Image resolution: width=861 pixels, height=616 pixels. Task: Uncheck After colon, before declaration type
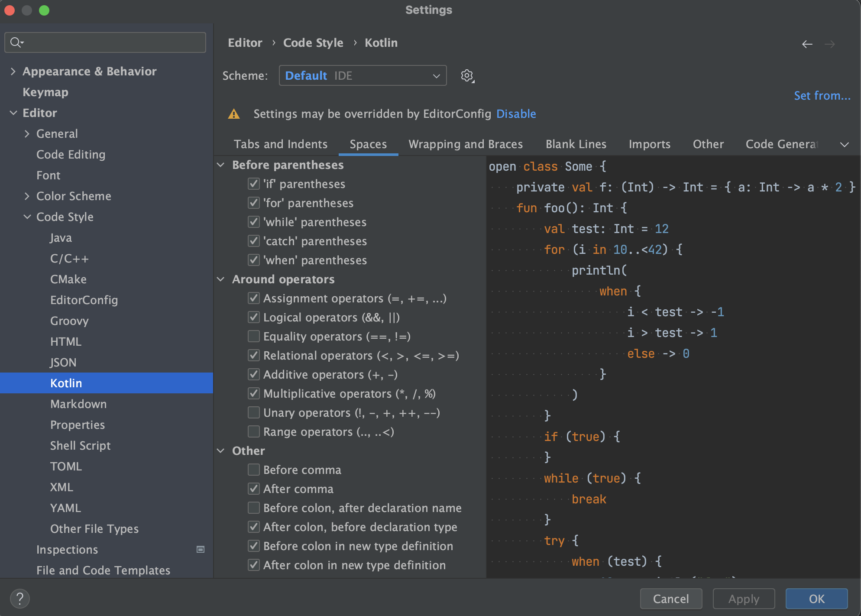254,527
